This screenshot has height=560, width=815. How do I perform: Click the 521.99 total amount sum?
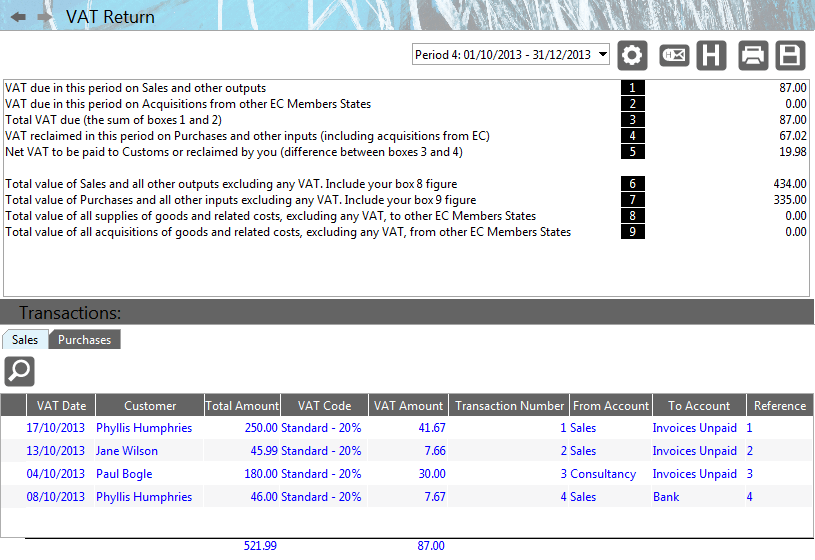(x=260, y=545)
